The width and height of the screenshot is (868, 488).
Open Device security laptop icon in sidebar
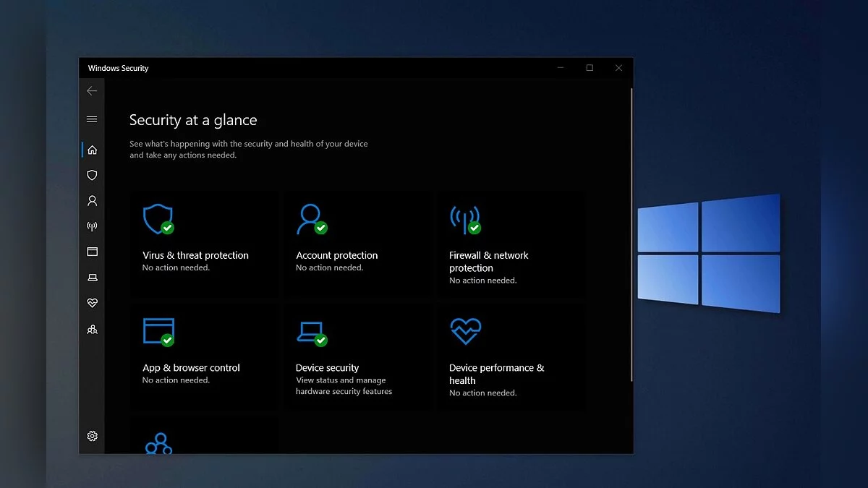(92, 278)
